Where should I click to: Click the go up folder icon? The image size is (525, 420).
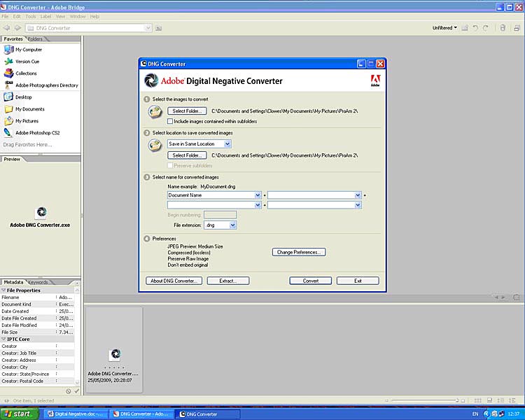(x=159, y=28)
